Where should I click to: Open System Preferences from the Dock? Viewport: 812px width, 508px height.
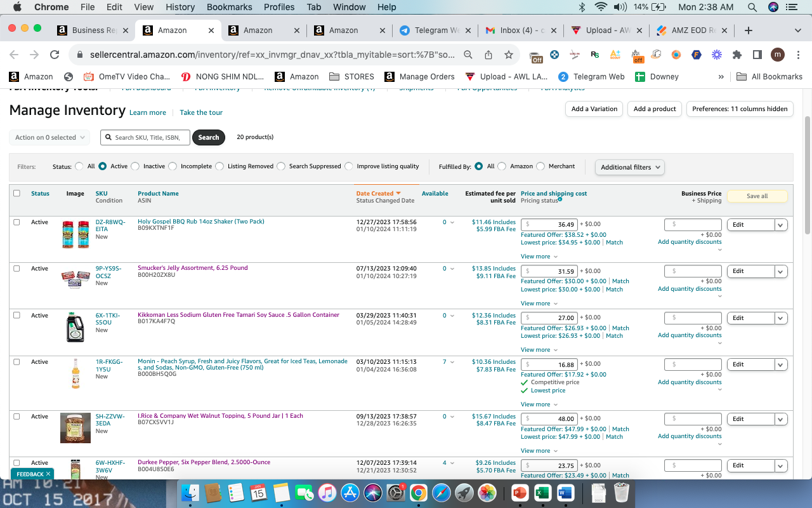(x=396, y=493)
